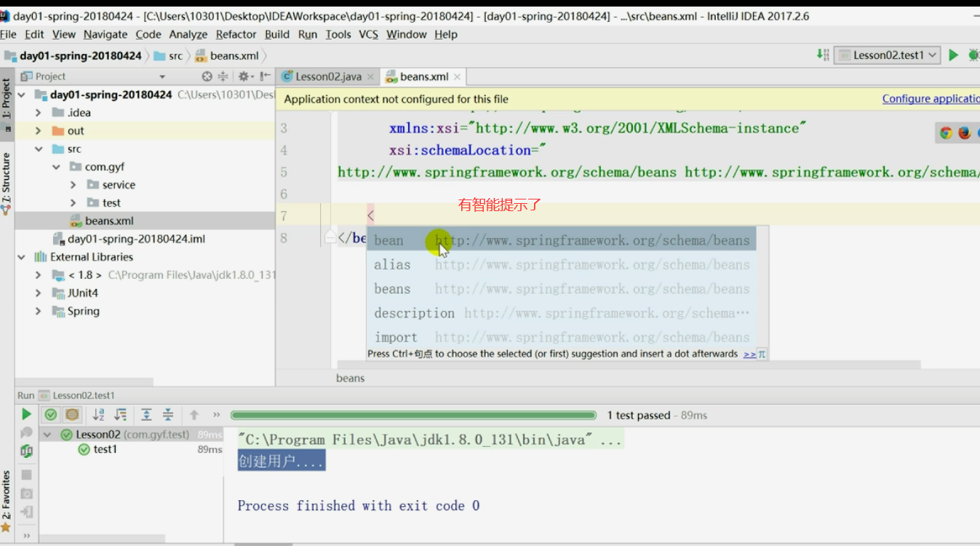Expand the JUnit4 library
Viewport: 980px width, 546px height.
[38, 293]
